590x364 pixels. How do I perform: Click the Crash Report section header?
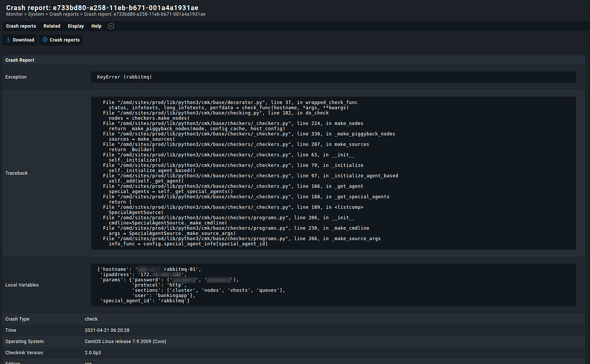20,60
